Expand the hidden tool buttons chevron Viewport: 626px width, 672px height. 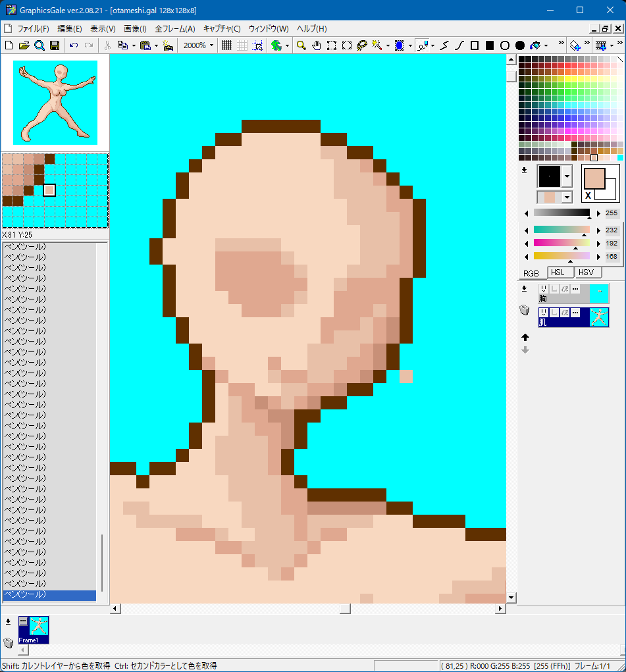point(561,43)
